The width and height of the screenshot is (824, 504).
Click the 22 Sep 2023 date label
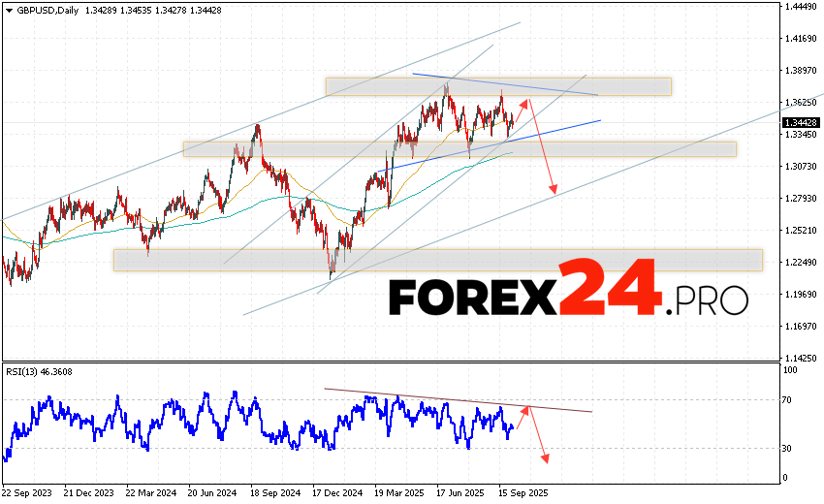click(x=27, y=492)
